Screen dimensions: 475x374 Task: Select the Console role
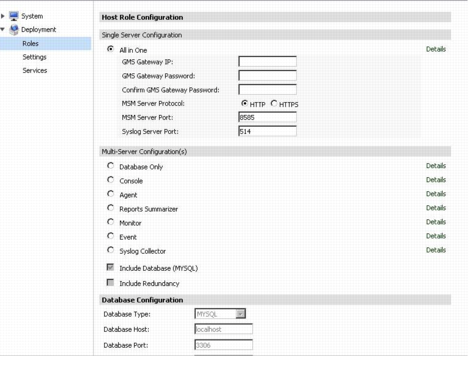point(110,180)
